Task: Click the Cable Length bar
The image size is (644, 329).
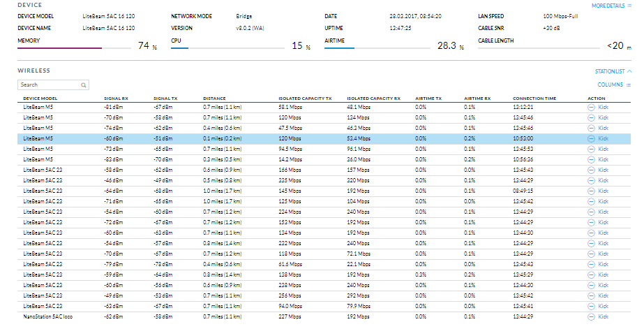Action: click(539, 48)
